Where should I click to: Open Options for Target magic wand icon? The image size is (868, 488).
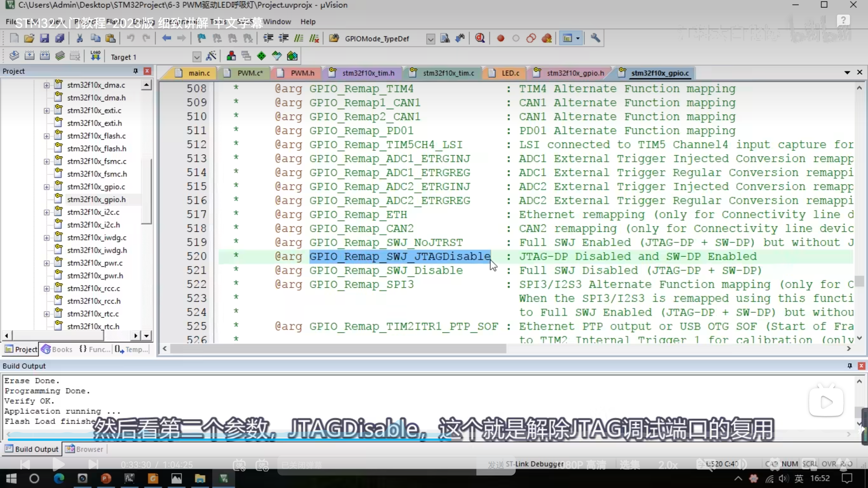tap(211, 56)
